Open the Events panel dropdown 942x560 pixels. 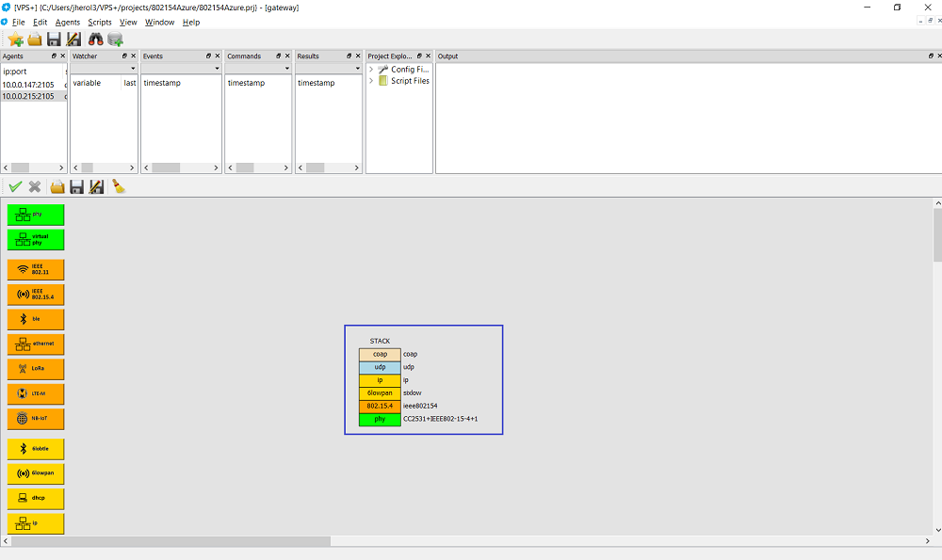click(x=217, y=69)
